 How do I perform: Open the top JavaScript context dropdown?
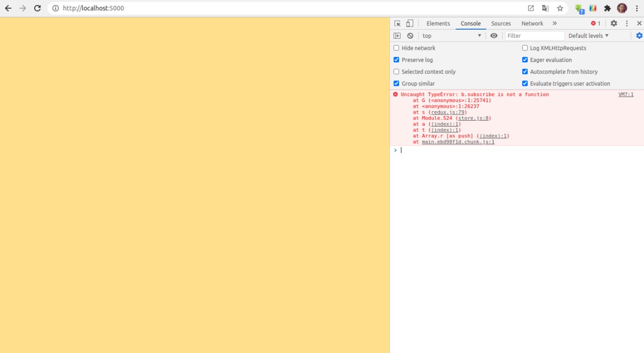[x=451, y=36]
